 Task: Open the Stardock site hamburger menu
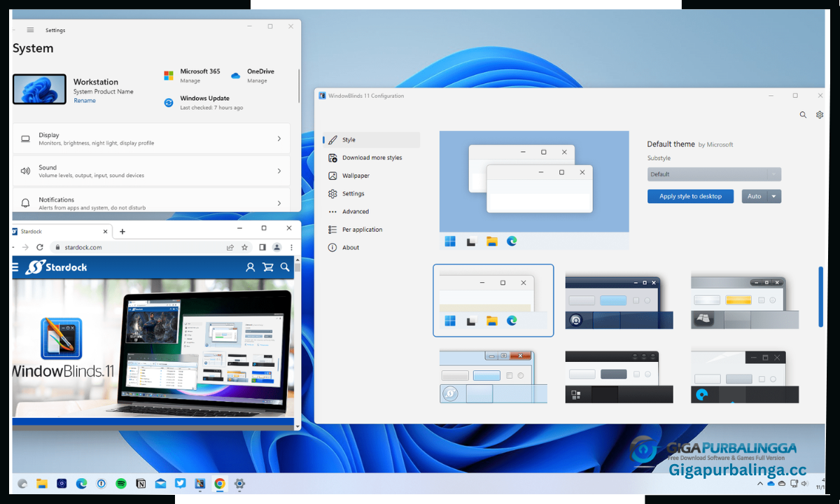[x=15, y=267]
